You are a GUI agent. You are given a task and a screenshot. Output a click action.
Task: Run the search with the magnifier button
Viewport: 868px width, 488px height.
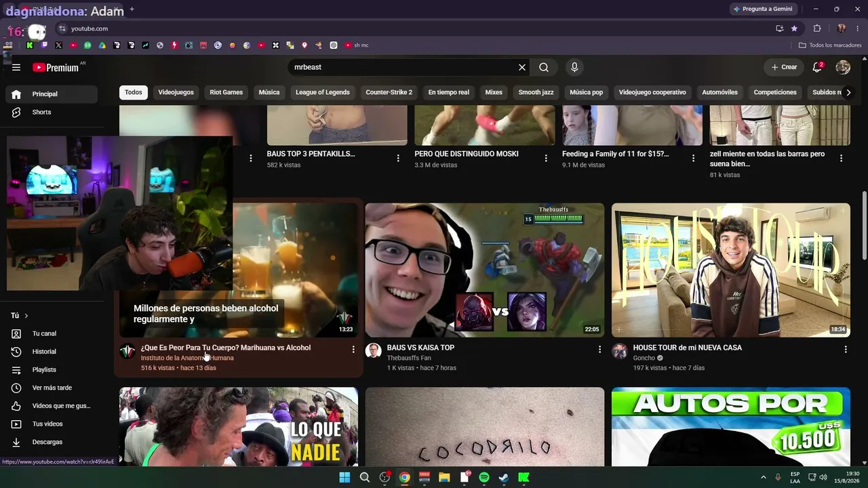coord(544,67)
